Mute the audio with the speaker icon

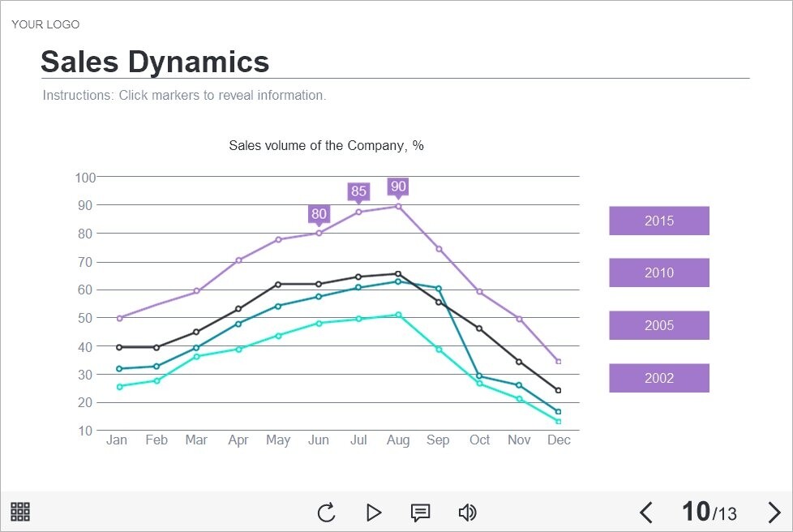point(467,512)
